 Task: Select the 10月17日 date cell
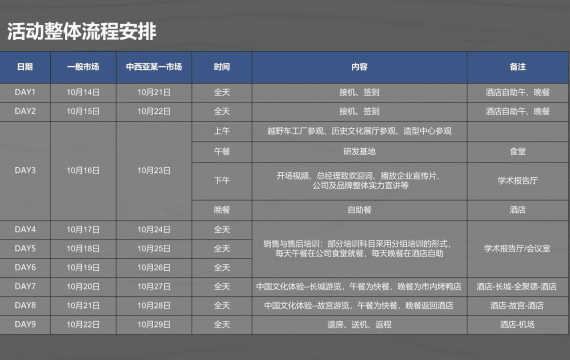(x=83, y=230)
